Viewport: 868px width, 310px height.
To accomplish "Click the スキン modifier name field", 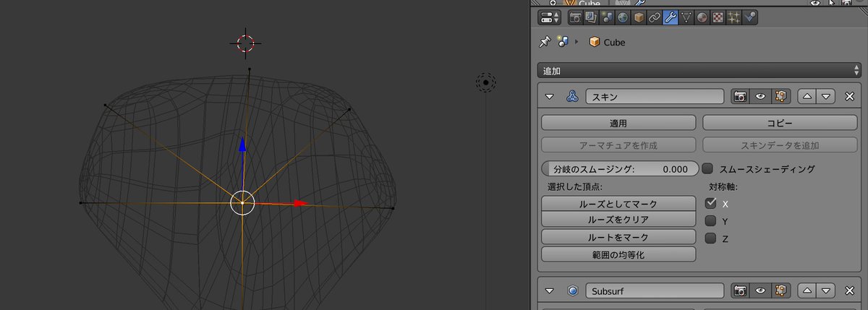I will 655,97.
